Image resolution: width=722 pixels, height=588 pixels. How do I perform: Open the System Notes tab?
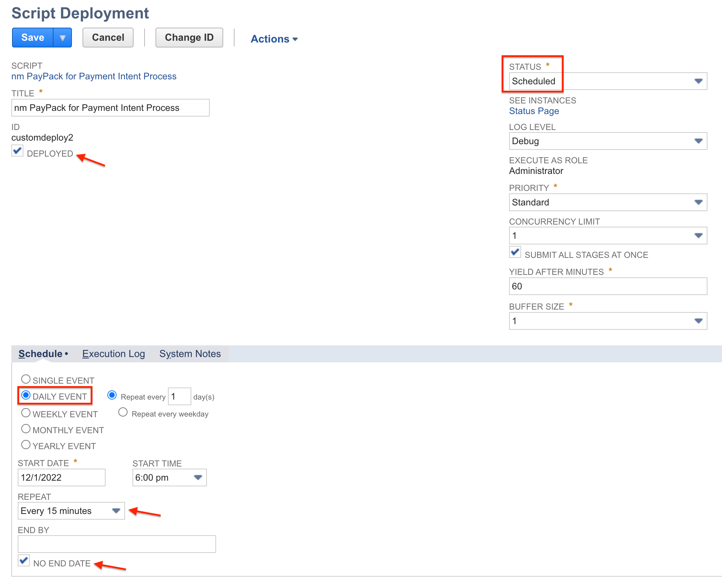(x=190, y=354)
